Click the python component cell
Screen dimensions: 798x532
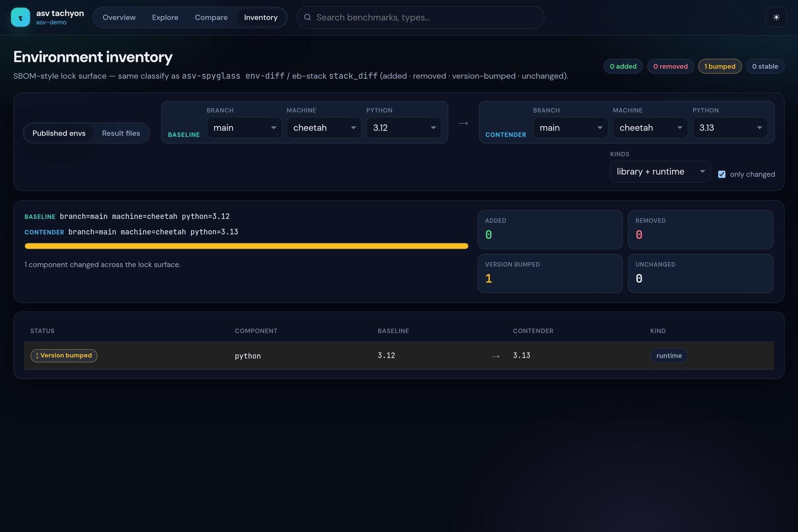point(248,356)
